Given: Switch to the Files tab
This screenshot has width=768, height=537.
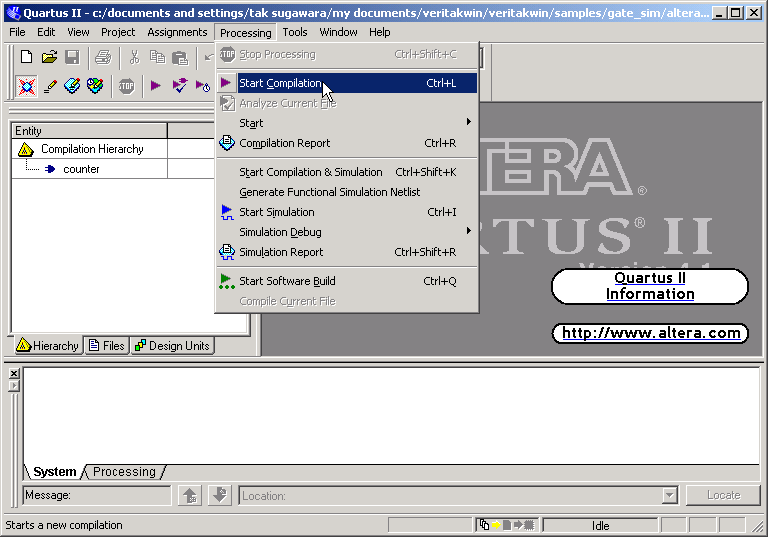Looking at the screenshot, I should pos(107,345).
